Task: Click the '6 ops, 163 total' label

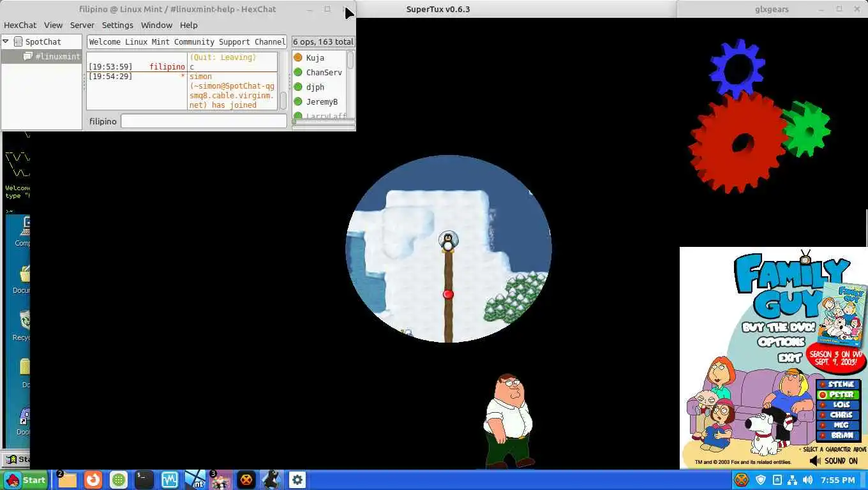Action: (323, 41)
